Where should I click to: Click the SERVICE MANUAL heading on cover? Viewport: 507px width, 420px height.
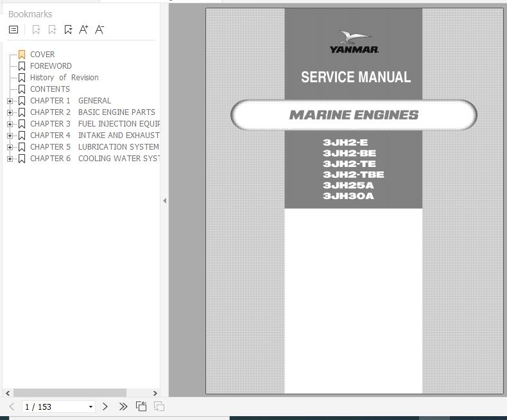[x=356, y=77]
